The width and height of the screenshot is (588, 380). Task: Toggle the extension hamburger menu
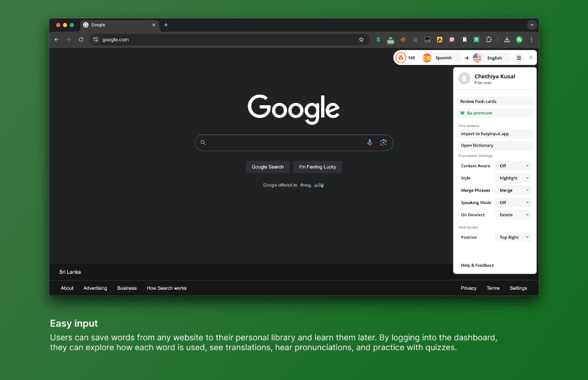[x=519, y=58]
